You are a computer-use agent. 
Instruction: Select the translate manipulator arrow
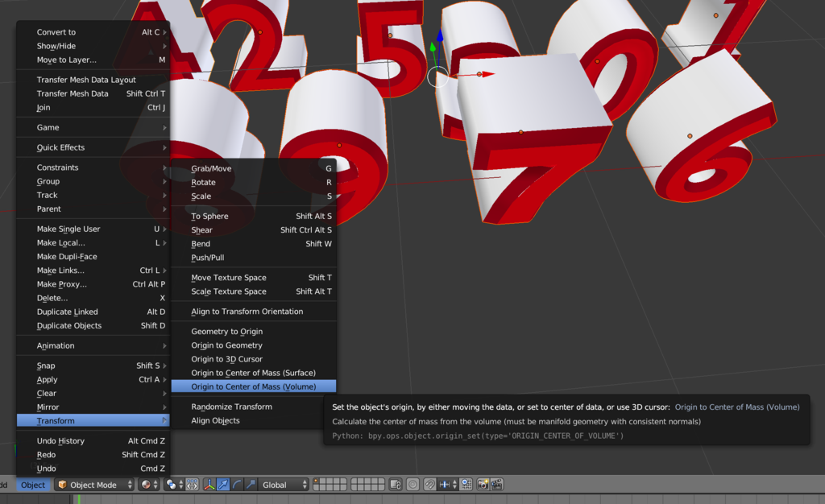(x=223, y=485)
